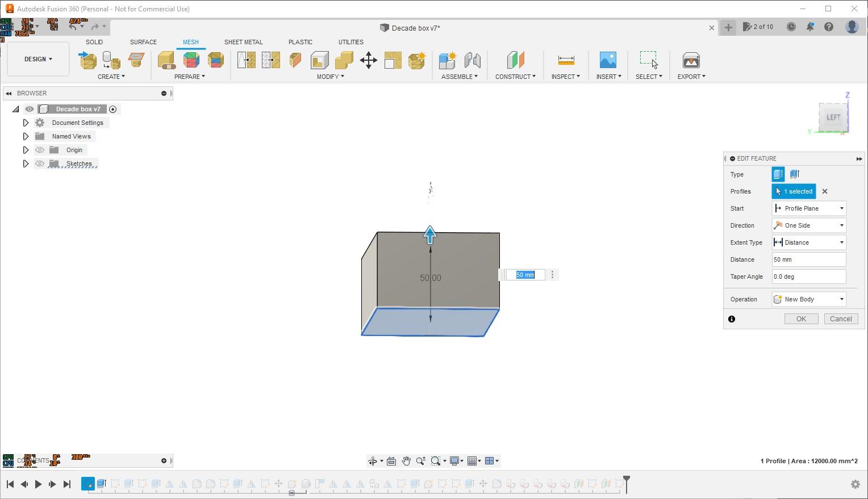Switch to the Plastic tab

(301, 42)
